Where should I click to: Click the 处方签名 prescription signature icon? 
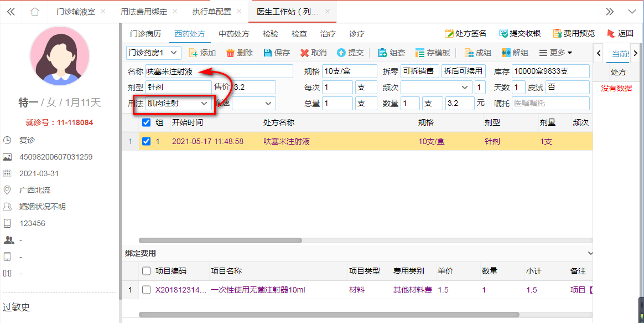coord(449,33)
